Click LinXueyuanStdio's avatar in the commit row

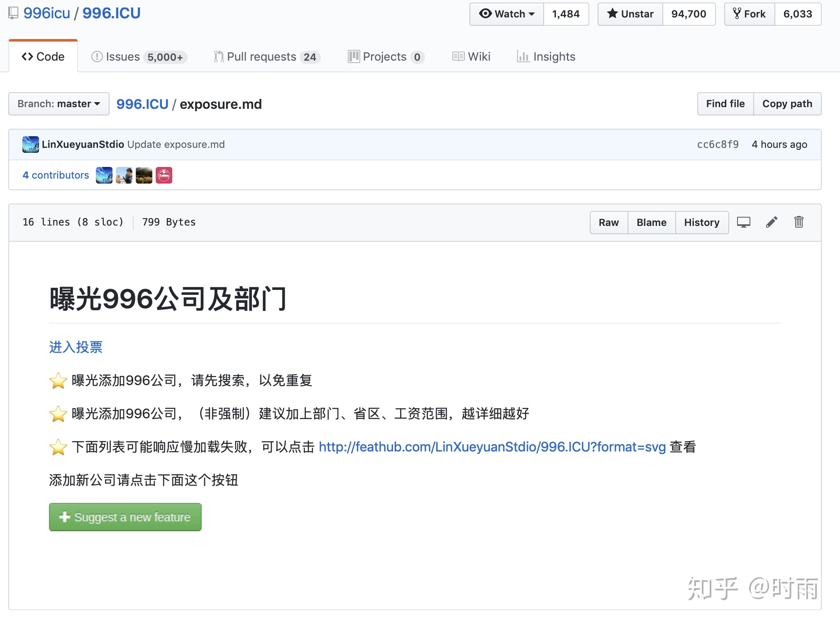(x=31, y=145)
